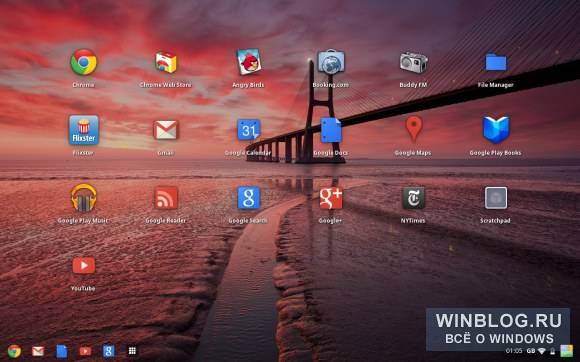Click the apps grid launcher in shelf
580x362 pixels.
pos(132,351)
